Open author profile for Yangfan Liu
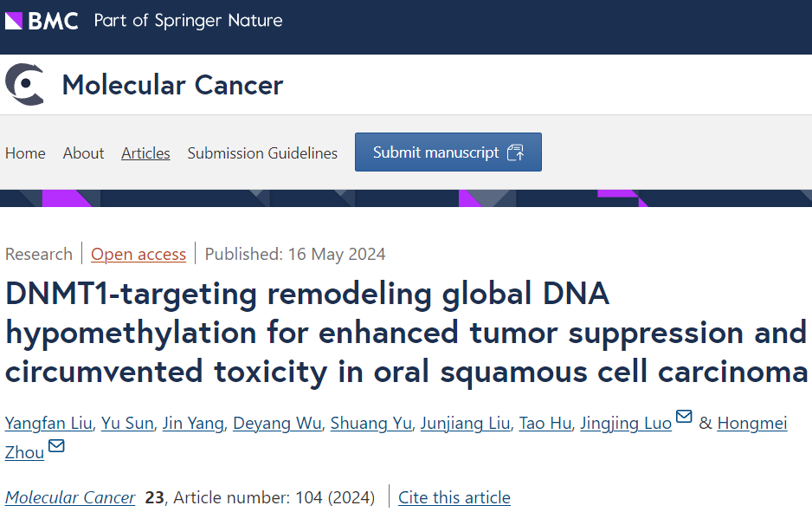This screenshot has width=812, height=512. coord(48,423)
